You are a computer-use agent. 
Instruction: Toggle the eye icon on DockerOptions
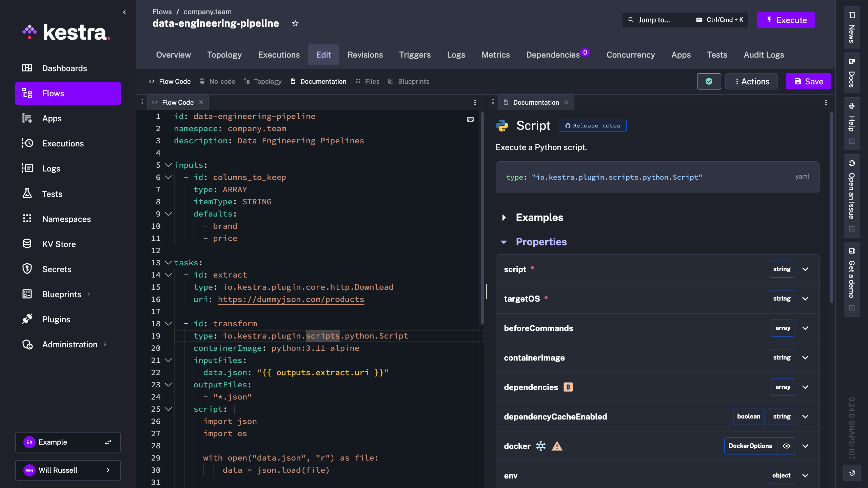(x=786, y=446)
